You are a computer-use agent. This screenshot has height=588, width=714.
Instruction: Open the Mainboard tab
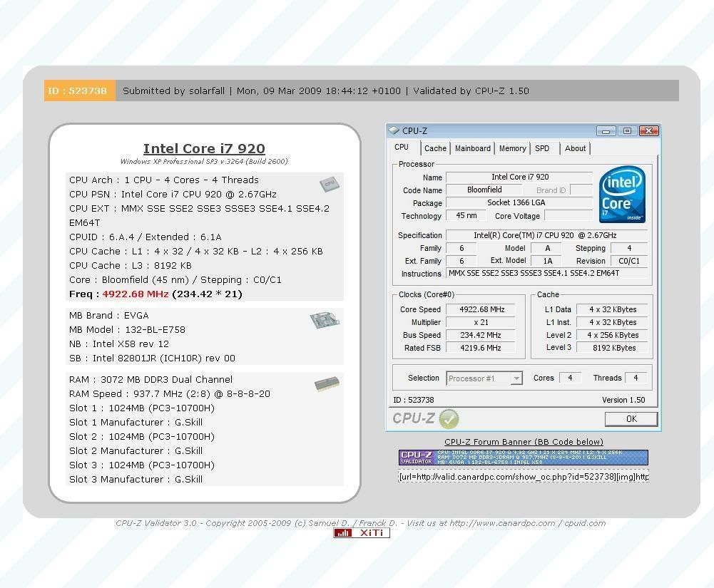[473, 148]
